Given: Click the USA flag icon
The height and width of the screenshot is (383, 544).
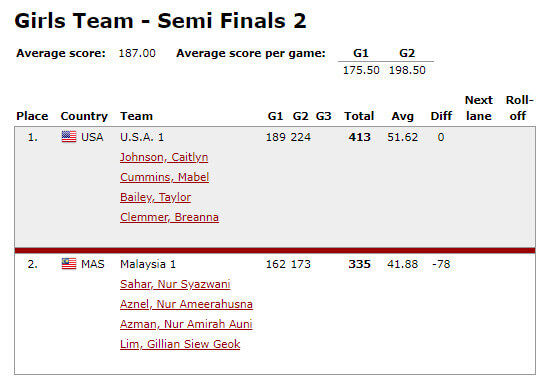Looking at the screenshot, I should [69, 137].
